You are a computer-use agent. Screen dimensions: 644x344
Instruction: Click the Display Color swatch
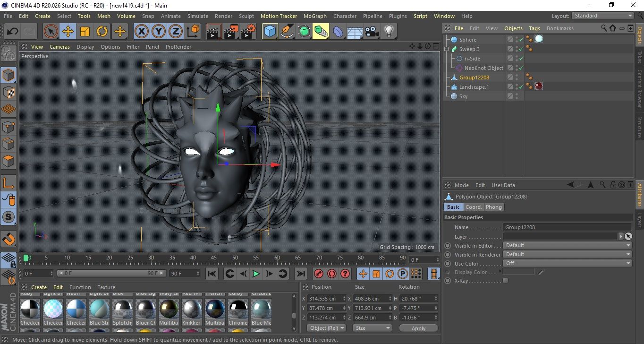[x=518, y=272]
